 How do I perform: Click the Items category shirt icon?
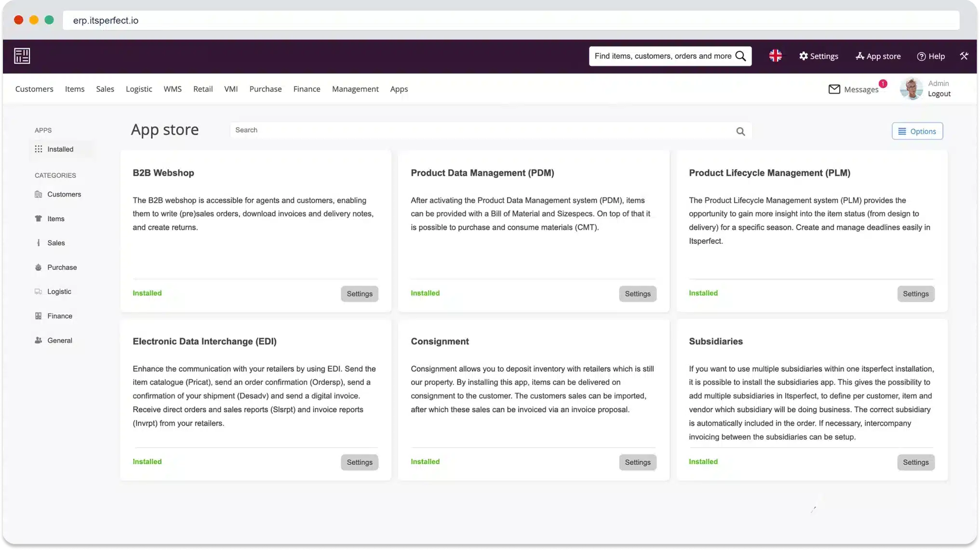click(x=39, y=219)
